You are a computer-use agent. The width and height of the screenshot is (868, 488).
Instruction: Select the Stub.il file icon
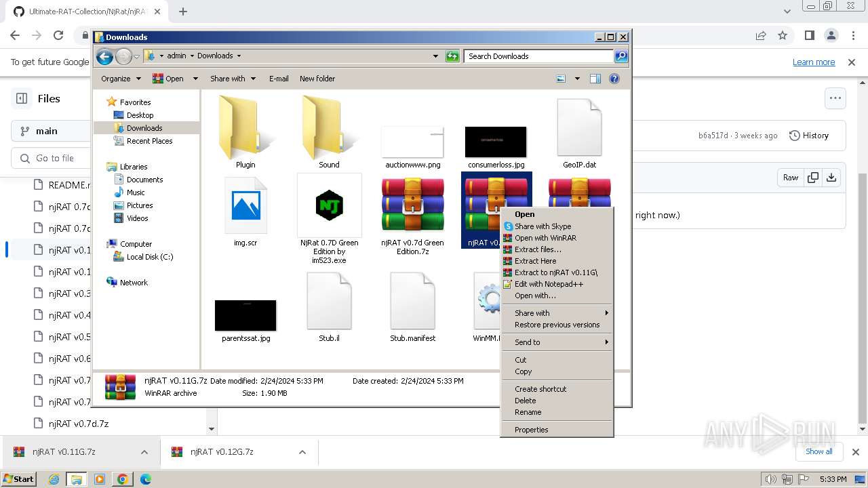329,302
